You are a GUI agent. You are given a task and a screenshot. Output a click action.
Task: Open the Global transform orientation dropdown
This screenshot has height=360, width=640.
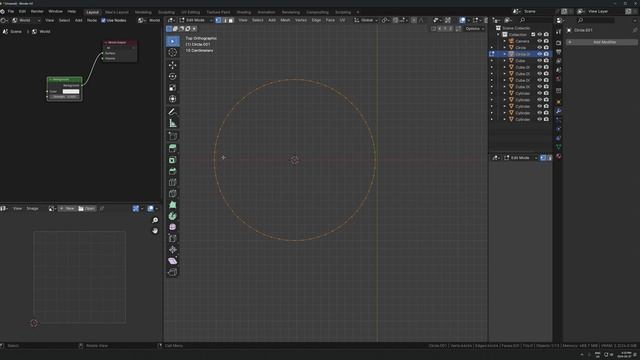click(x=366, y=20)
